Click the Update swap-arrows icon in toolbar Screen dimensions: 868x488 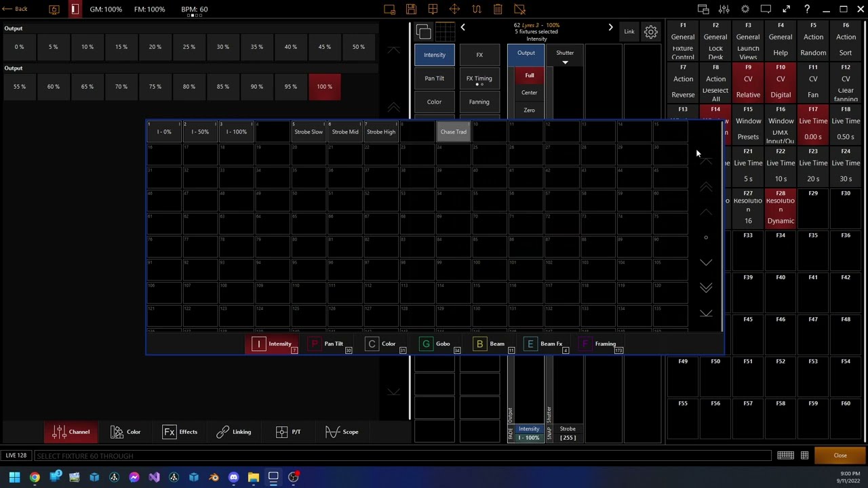pos(476,9)
